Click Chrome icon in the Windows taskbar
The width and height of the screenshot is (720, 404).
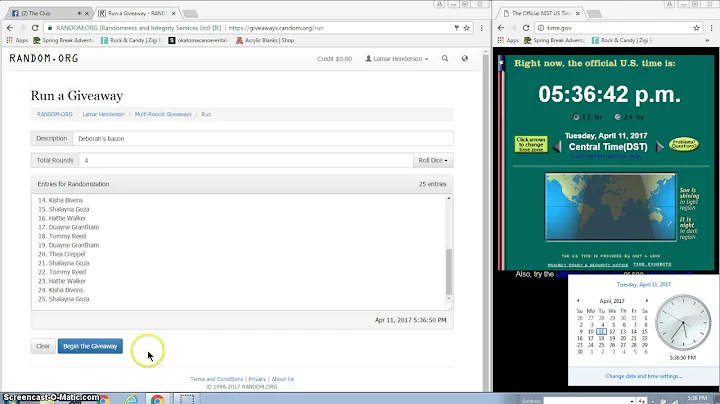coord(157,399)
